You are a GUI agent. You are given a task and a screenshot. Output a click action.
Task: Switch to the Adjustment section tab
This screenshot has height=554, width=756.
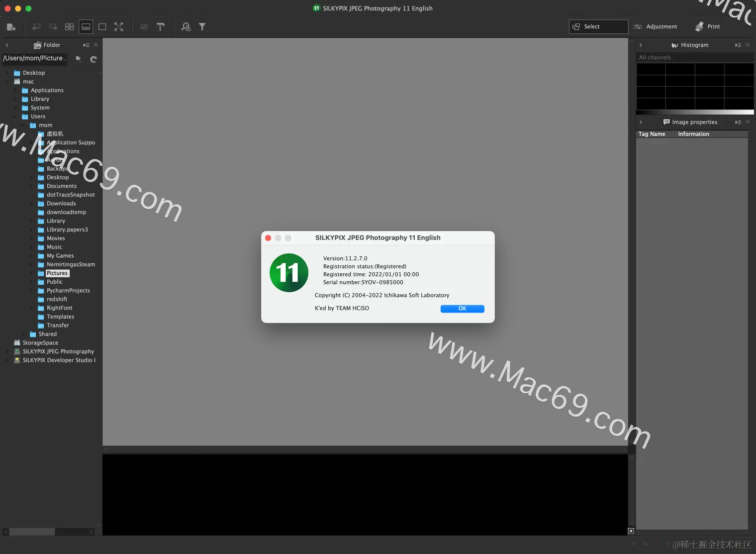(x=656, y=26)
